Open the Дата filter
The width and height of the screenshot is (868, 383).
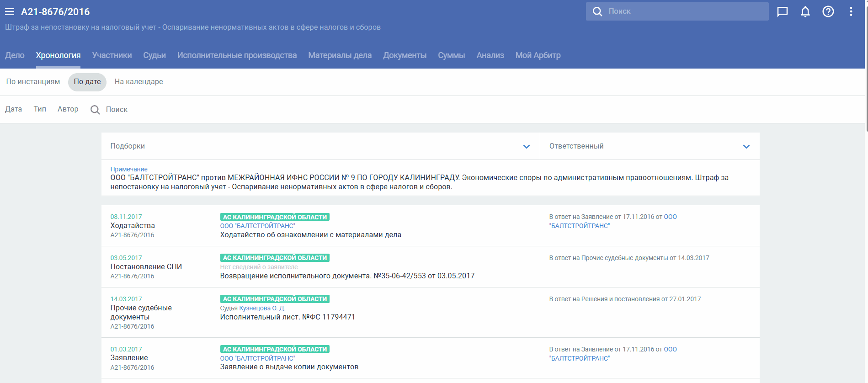(14, 109)
